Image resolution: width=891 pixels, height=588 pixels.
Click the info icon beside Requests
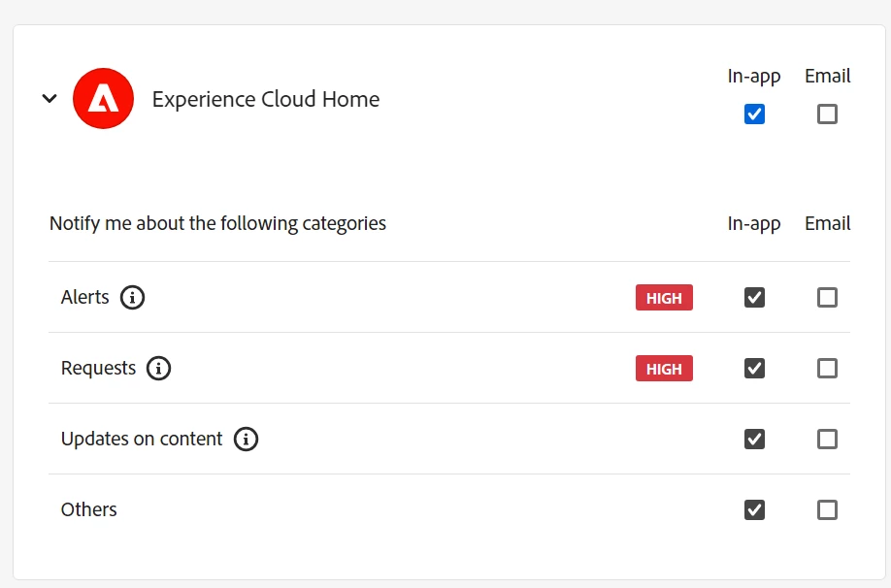coord(158,369)
